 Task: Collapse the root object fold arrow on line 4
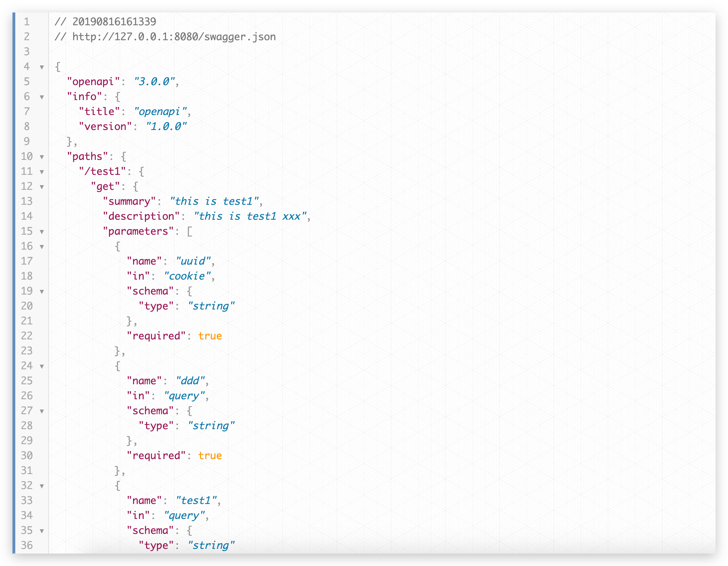pyautogui.click(x=42, y=67)
